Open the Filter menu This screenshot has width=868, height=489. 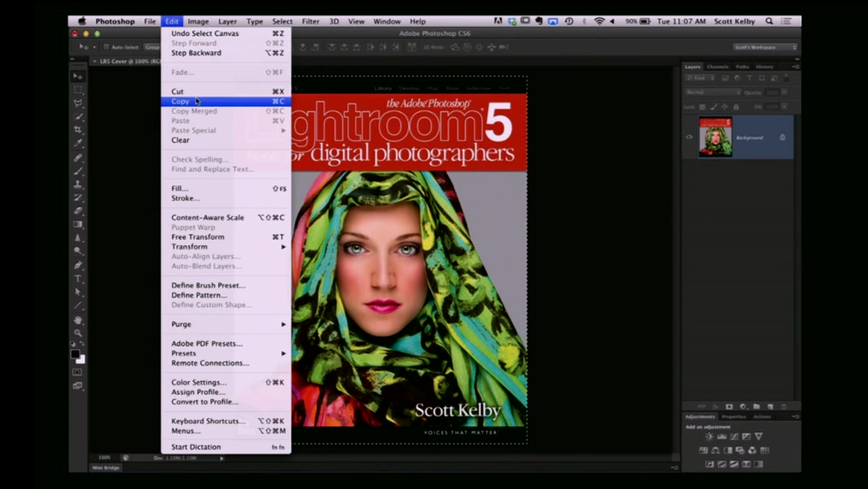click(x=310, y=22)
